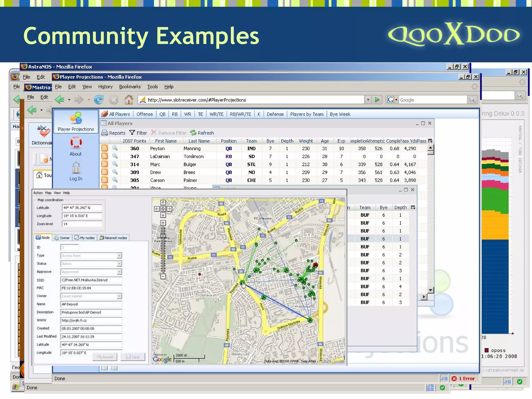Expand the Type dropdown showing Access Point
532x399 pixels.
pos(119,256)
